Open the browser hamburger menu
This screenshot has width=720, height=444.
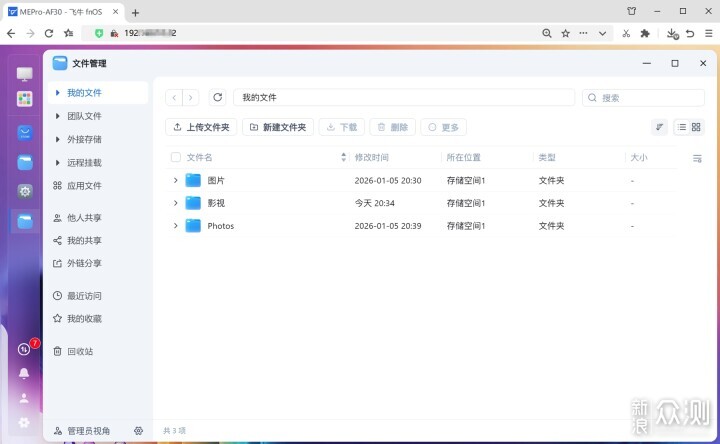click(709, 33)
